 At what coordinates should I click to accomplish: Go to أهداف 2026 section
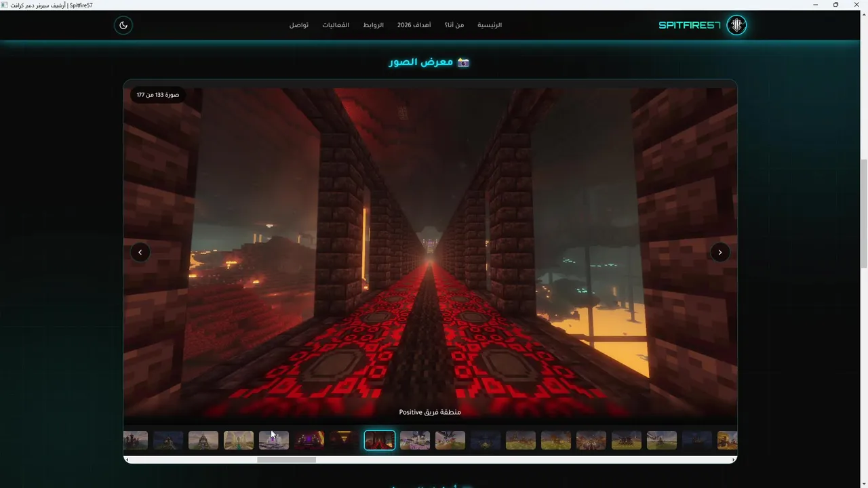tap(414, 25)
